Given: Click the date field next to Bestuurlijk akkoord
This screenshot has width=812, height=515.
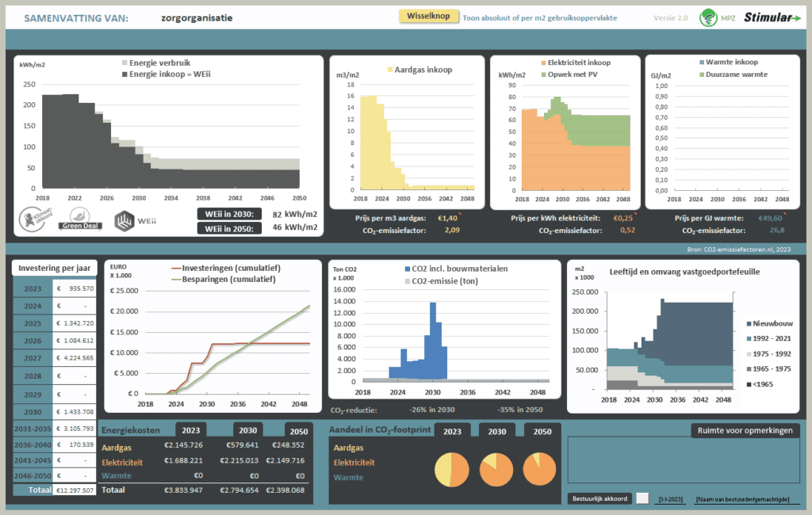Looking at the screenshot, I should coord(669,498).
